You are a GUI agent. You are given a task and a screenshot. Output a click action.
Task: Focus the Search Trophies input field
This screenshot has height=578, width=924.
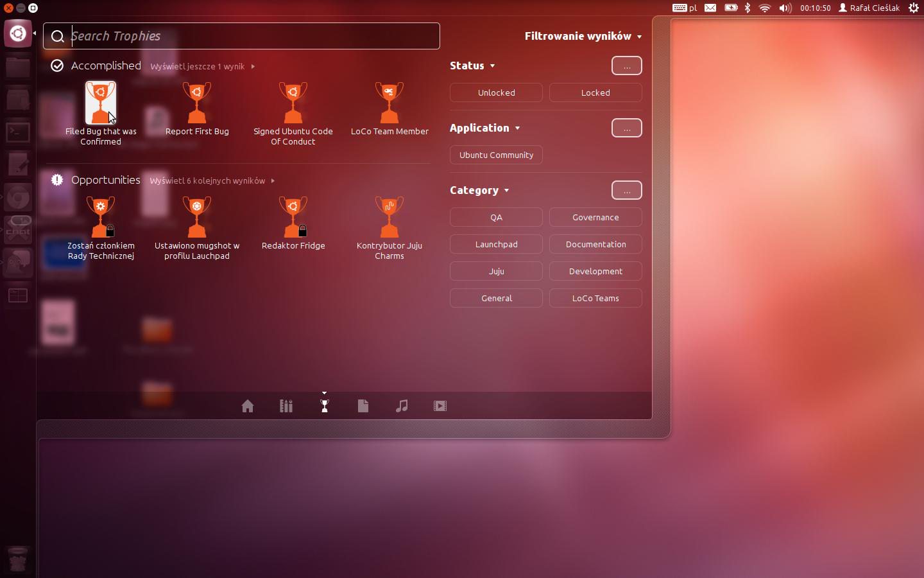point(241,36)
